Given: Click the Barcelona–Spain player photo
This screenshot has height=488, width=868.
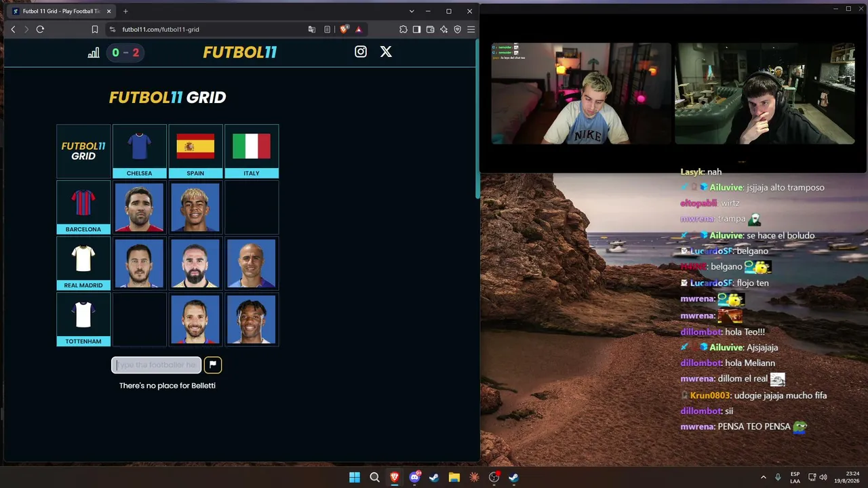Looking at the screenshot, I should pos(195,207).
